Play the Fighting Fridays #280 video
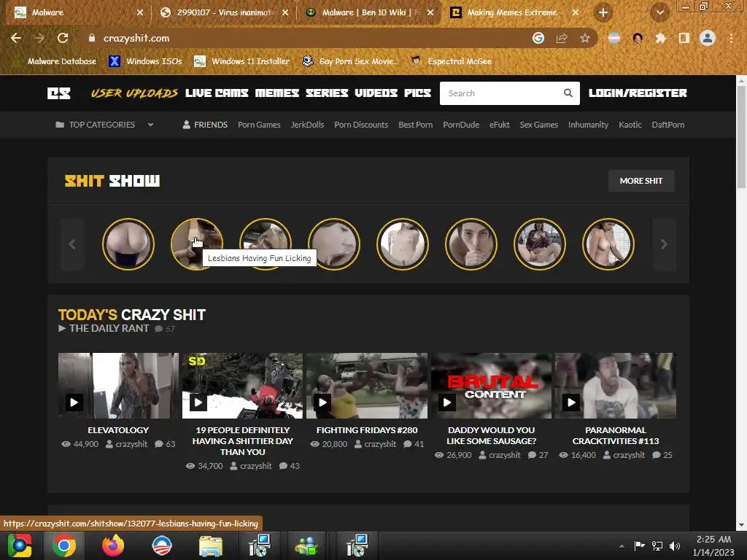Image resolution: width=747 pixels, height=560 pixels. click(322, 402)
